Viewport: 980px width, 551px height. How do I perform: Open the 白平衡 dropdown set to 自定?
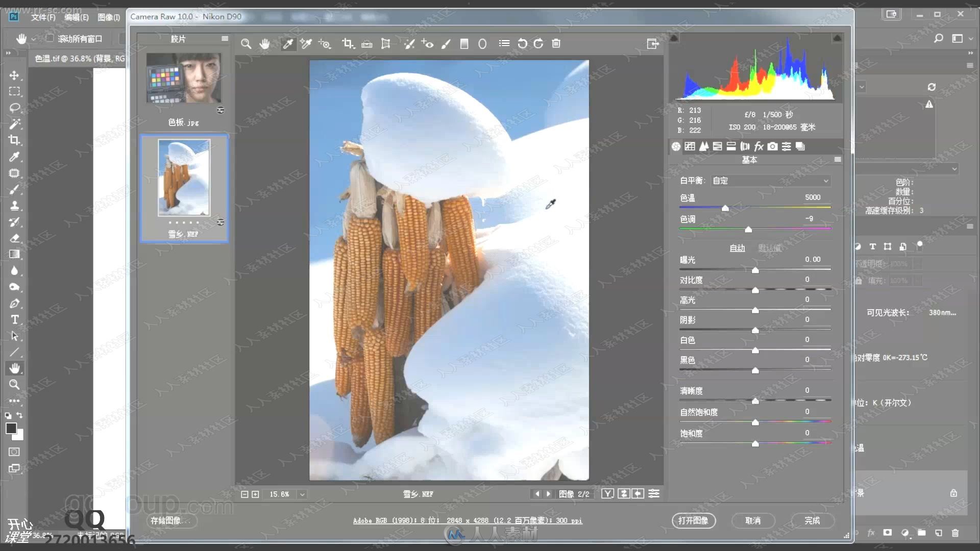(x=770, y=181)
